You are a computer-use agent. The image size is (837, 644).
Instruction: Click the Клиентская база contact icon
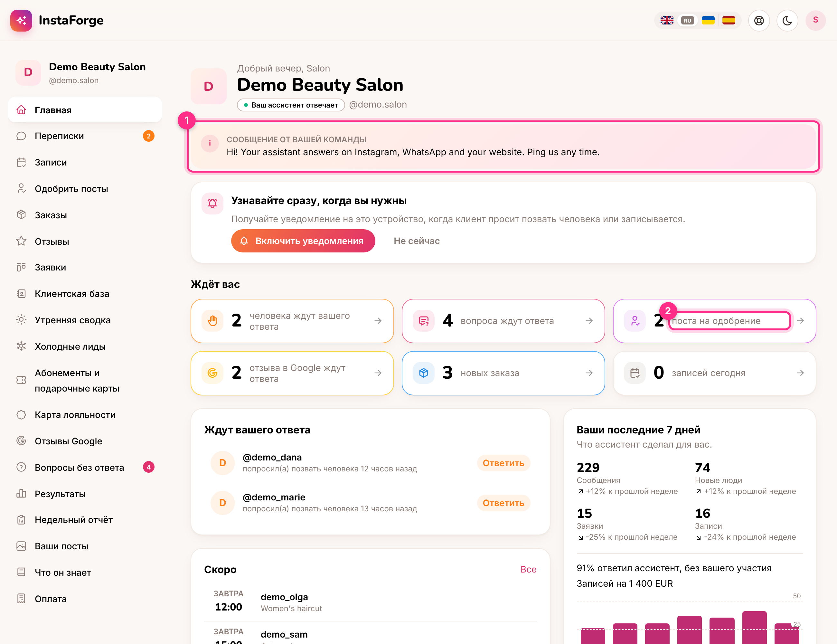(22, 294)
